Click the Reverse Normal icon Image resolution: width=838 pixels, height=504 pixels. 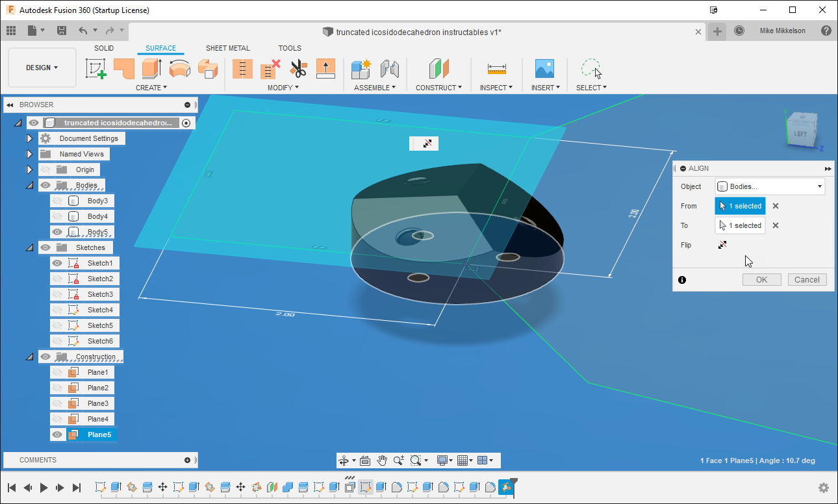click(x=325, y=68)
